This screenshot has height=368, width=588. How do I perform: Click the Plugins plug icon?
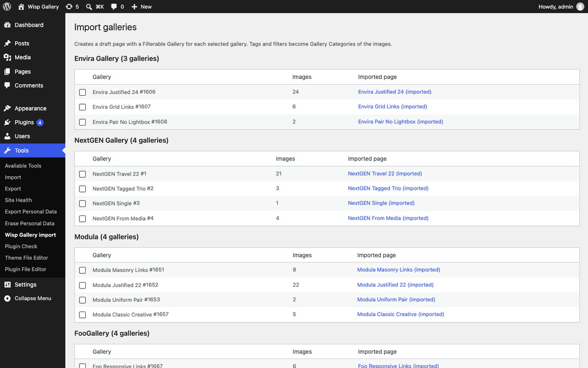coord(7,122)
